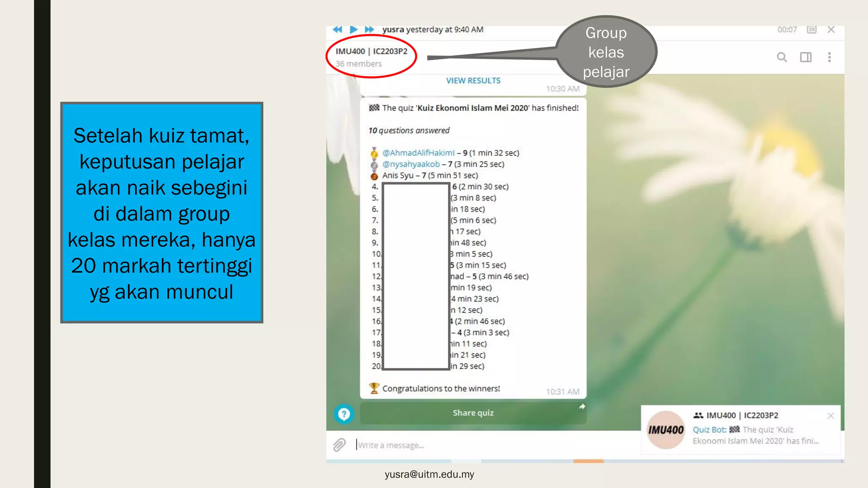This screenshot has width=868, height=488.
Task: Click the next track forward icon
Action: [369, 29]
